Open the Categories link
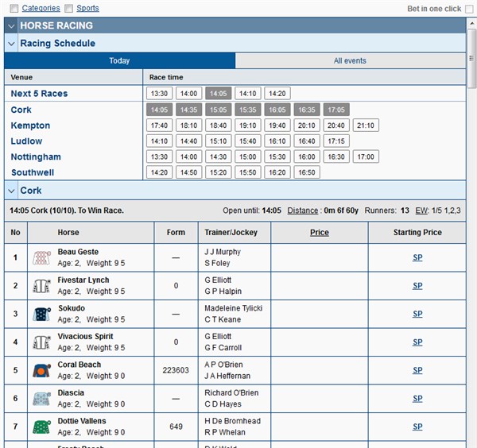Image resolution: width=477 pixels, height=448 pixels. tap(41, 8)
